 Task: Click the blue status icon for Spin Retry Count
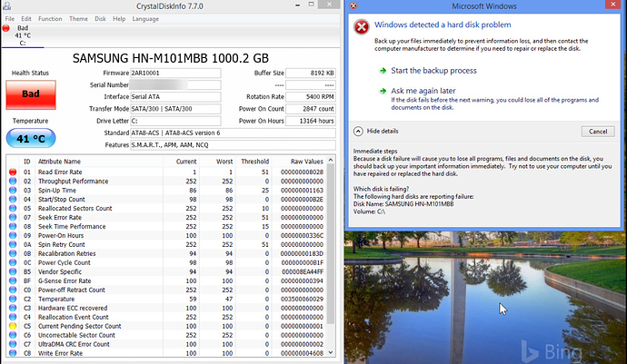tap(13, 244)
